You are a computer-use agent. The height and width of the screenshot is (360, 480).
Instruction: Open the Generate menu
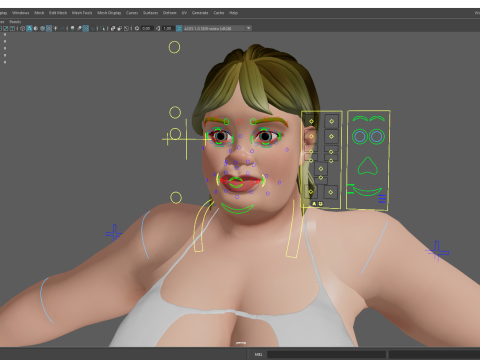(x=200, y=13)
